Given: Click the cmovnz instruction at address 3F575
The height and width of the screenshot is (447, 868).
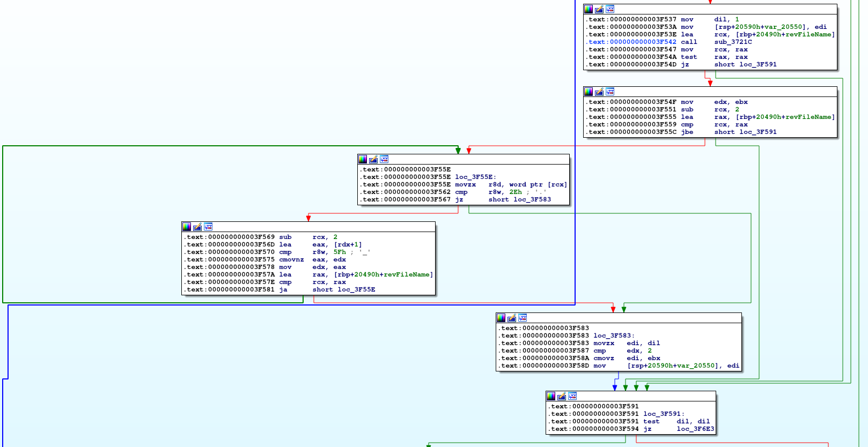Looking at the screenshot, I should [291, 259].
